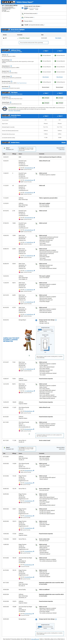Select the Owner 1 column in Ownership History

coord(46,116)
